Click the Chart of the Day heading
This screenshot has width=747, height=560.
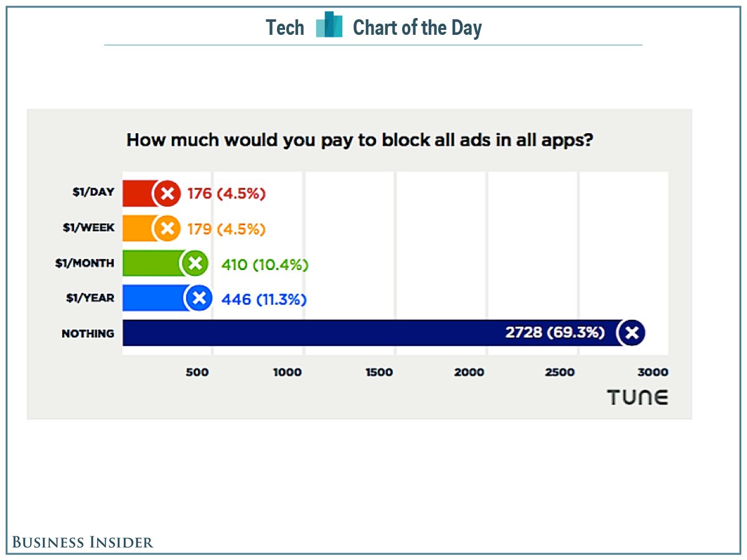(417, 27)
